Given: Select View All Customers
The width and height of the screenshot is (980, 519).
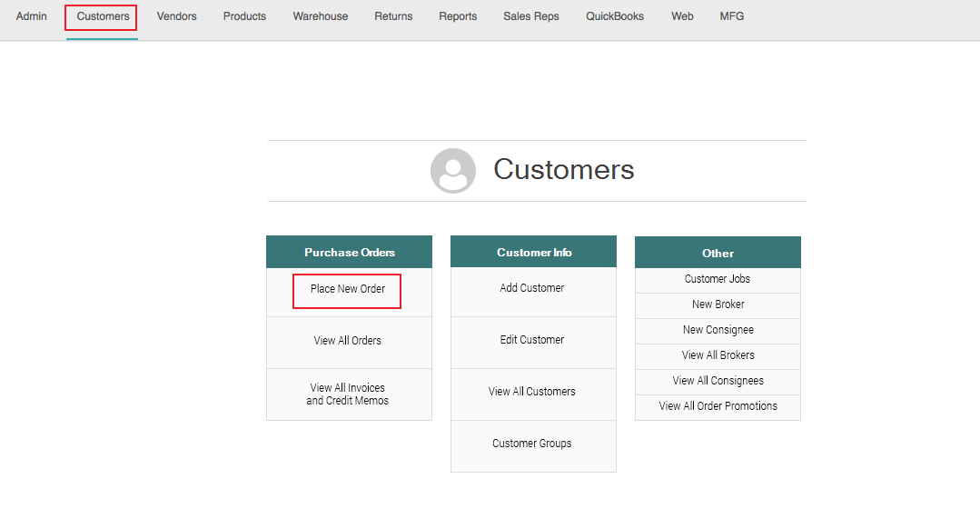Looking at the screenshot, I should [x=532, y=392].
